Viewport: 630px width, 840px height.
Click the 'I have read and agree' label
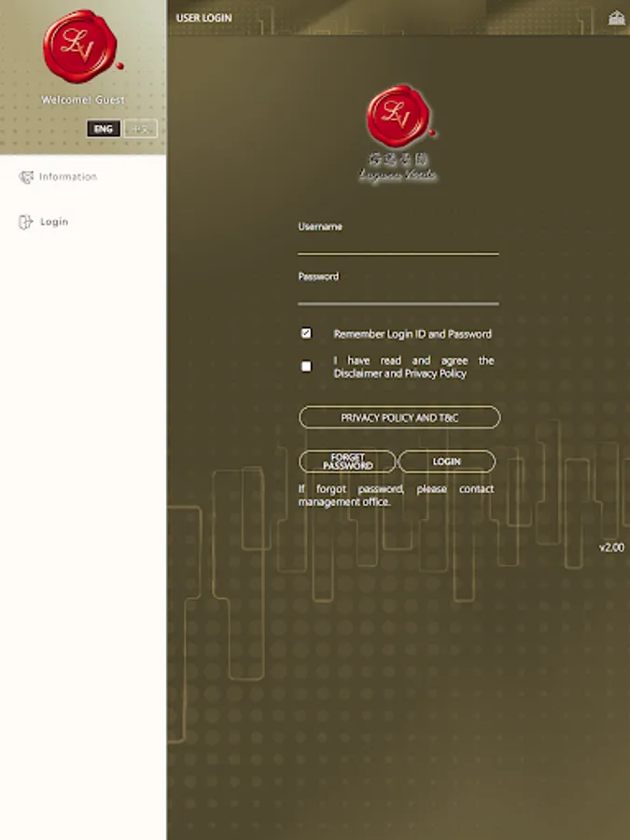tap(413, 367)
